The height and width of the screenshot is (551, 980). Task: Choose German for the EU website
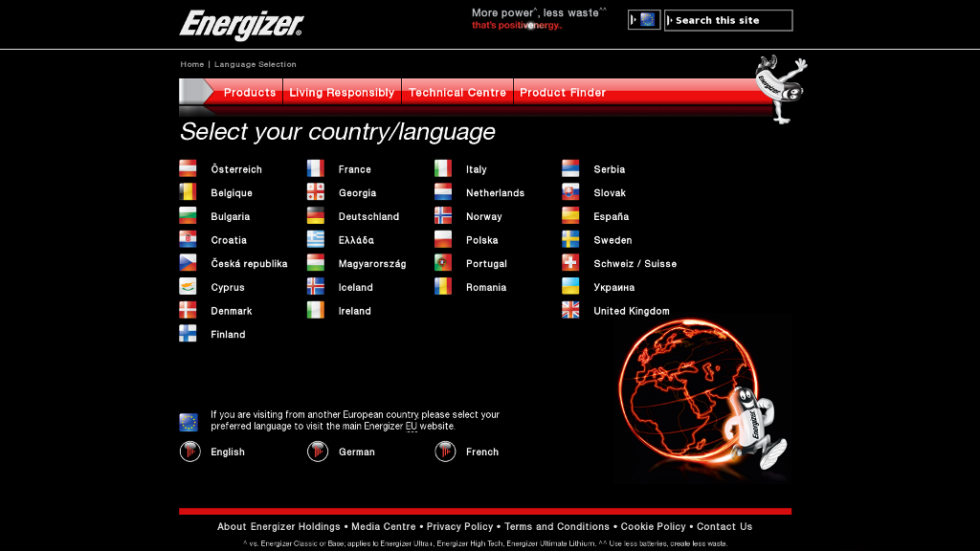point(357,452)
